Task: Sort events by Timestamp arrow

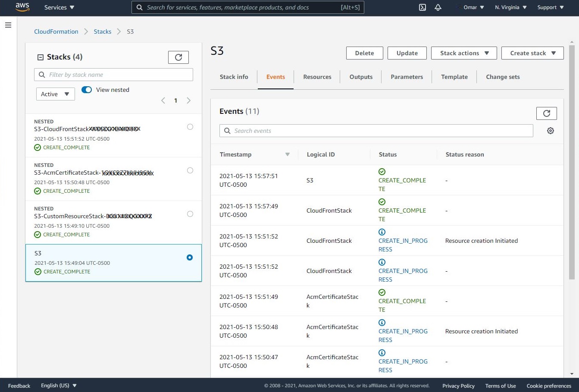Action: tap(288, 154)
